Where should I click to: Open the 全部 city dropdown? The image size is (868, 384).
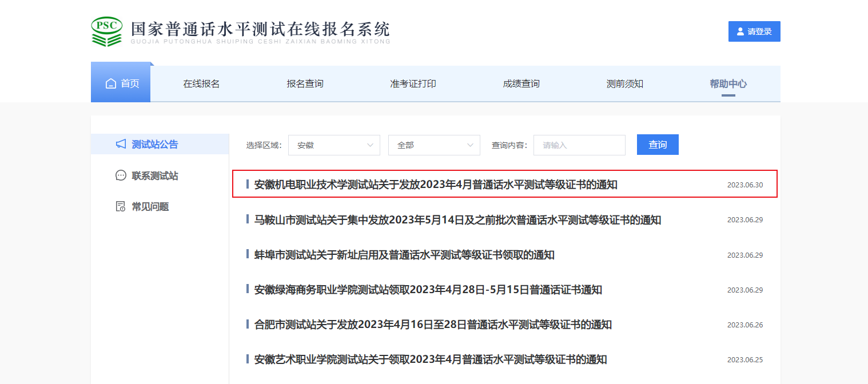[x=434, y=145]
